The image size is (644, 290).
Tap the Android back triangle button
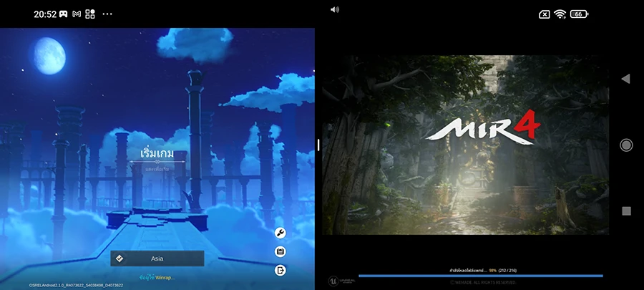click(x=625, y=79)
